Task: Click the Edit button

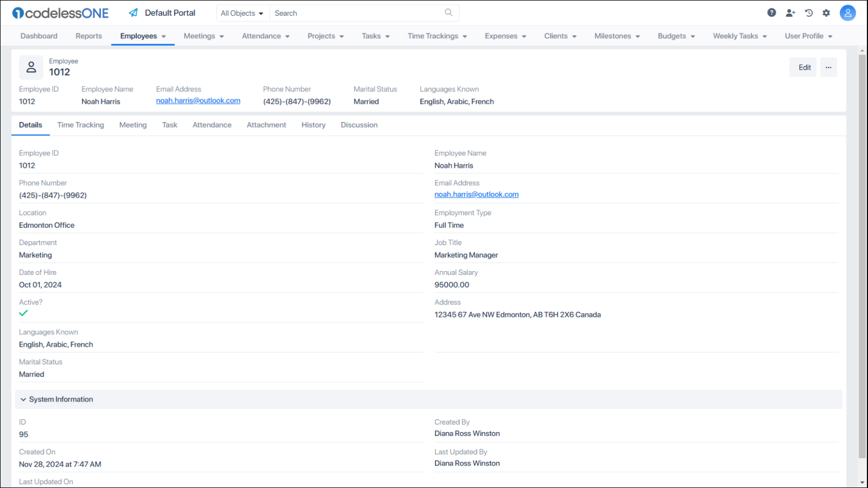Action: [802, 67]
